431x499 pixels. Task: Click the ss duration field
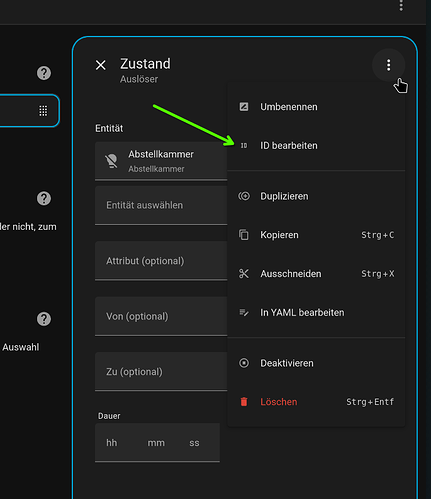tap(194, 443)
